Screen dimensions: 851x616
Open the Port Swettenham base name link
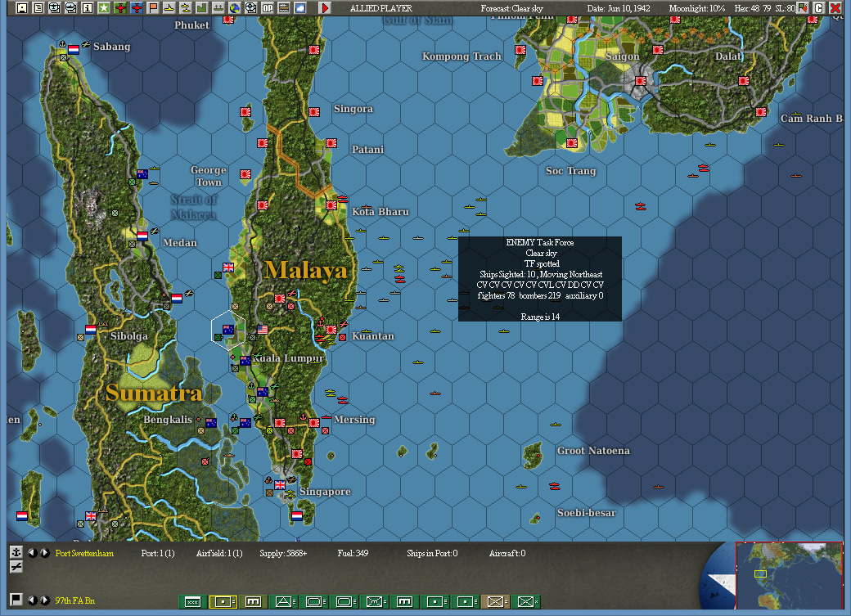84,553
